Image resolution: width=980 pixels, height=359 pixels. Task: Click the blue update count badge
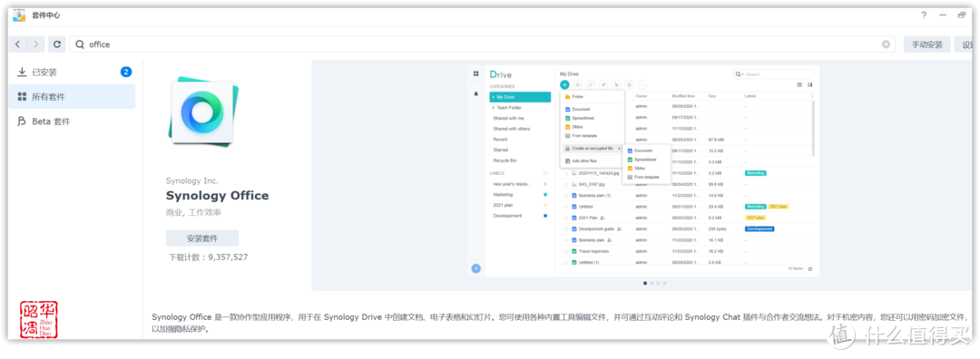125,72
